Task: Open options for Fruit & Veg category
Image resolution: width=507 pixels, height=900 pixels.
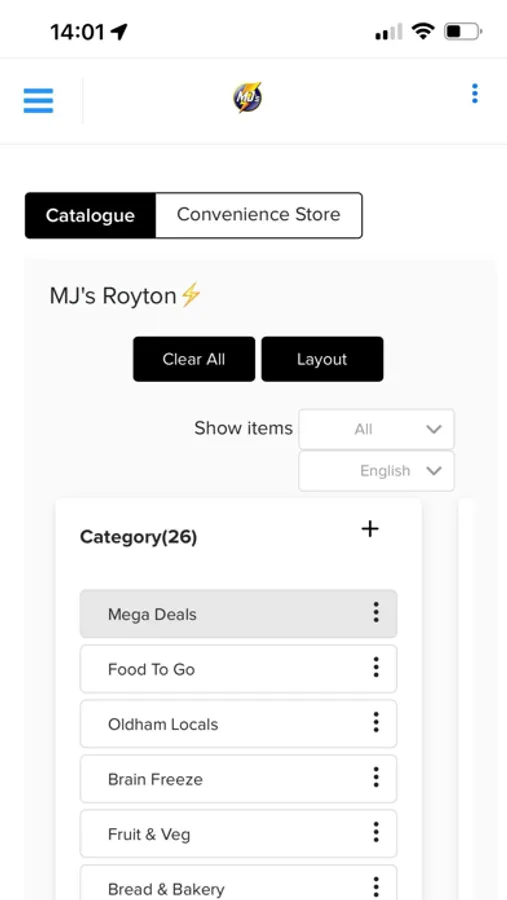Action: (376, 832)
